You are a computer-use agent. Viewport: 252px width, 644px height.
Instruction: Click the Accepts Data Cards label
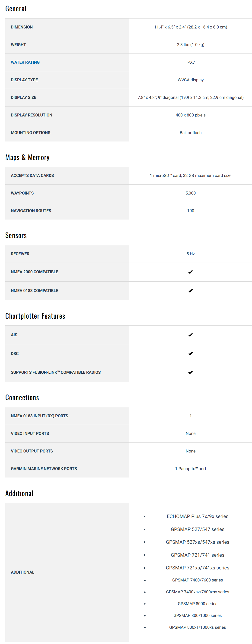32,176
